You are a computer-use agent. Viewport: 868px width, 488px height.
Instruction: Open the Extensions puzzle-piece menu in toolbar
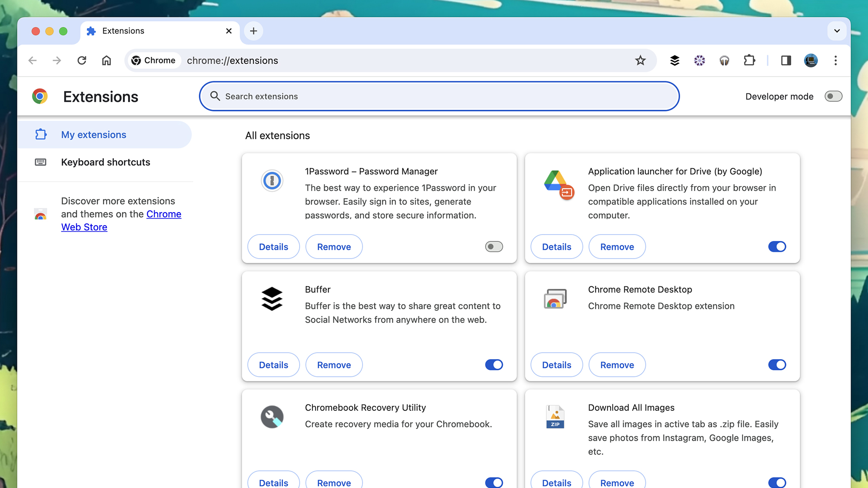pyautogui.click(x=749, y=60)
